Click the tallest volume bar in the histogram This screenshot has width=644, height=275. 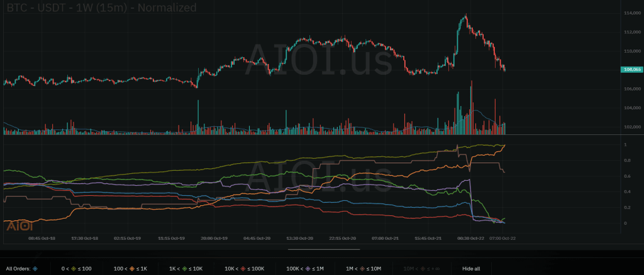(x=471, y=107)
